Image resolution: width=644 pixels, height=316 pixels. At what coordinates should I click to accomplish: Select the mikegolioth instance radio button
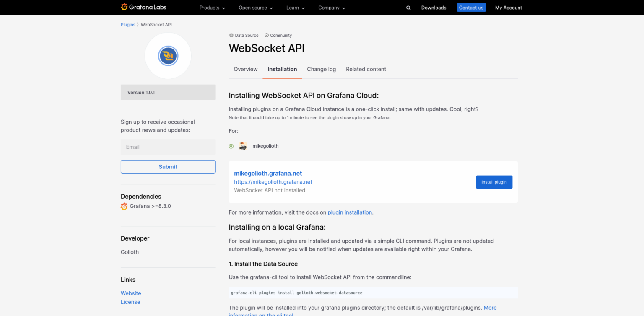(231, 146)
